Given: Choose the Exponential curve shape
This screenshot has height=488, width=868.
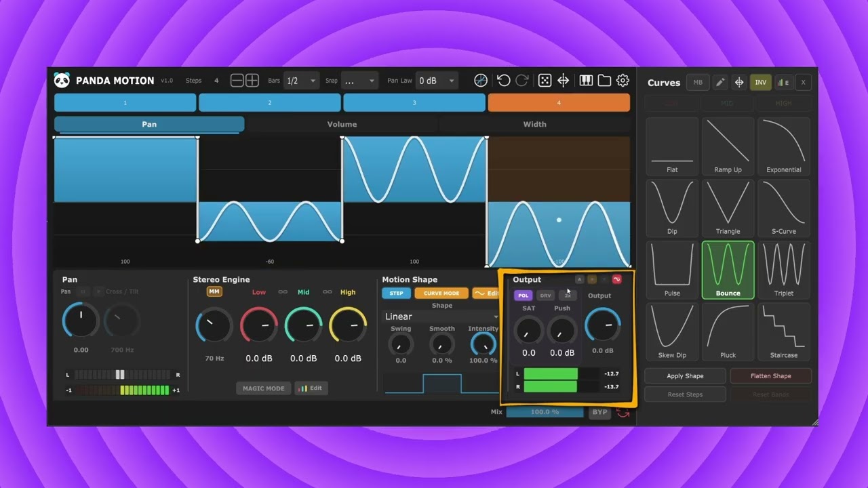Looking at the screenshot, I should pos(784,146).
